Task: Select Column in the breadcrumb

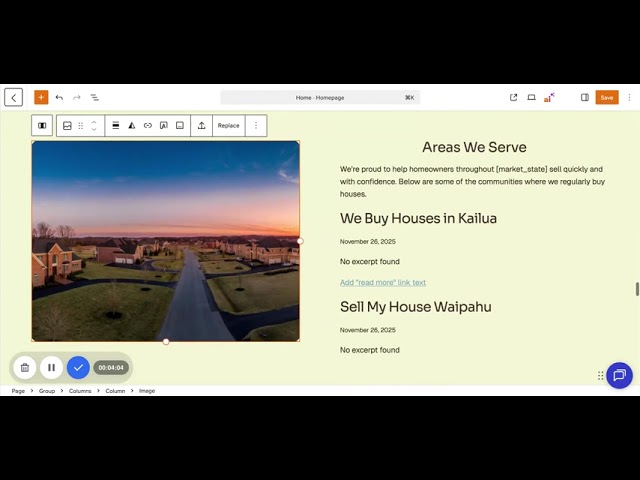Action: point(115,391)
